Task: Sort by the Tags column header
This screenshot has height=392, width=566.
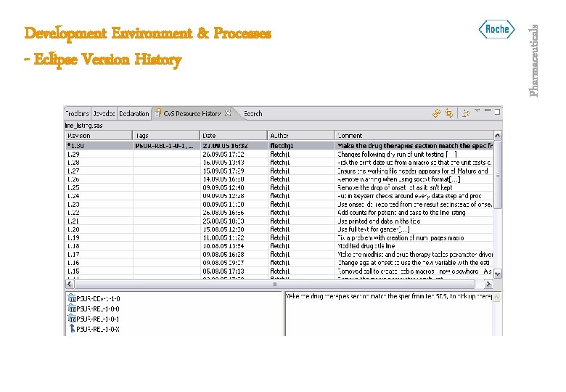Action: 166,135
